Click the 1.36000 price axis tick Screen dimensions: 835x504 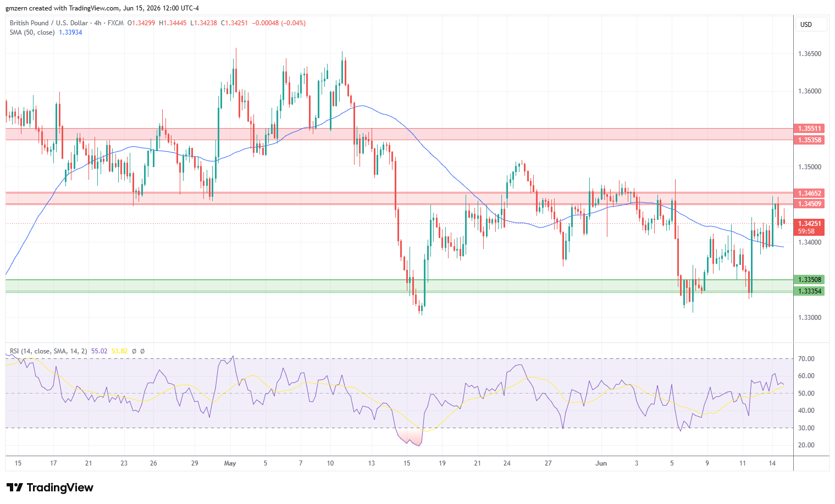coord(810,91)
